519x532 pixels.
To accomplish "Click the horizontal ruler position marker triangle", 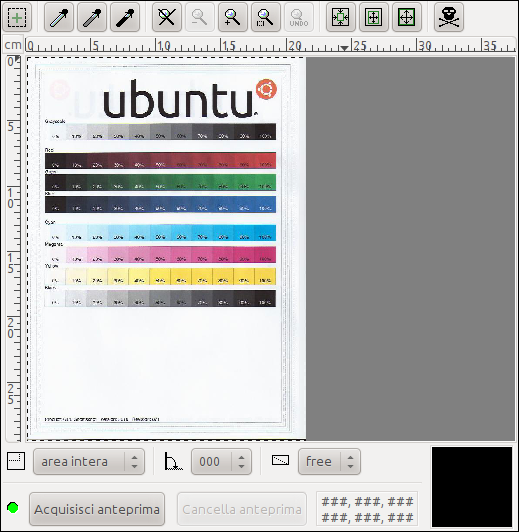I will click(x=345, y=48).
